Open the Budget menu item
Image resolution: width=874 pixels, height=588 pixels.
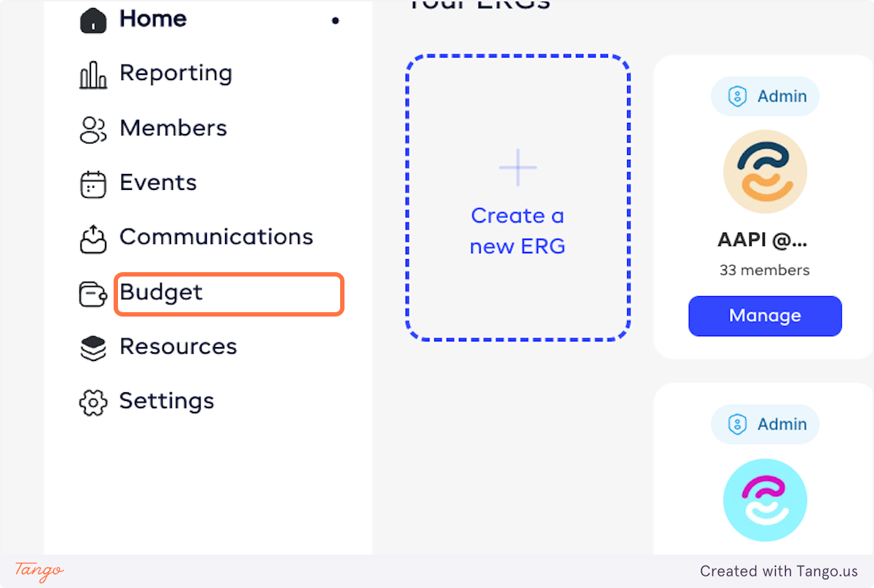pyautogui.click(x=162, y=293)
